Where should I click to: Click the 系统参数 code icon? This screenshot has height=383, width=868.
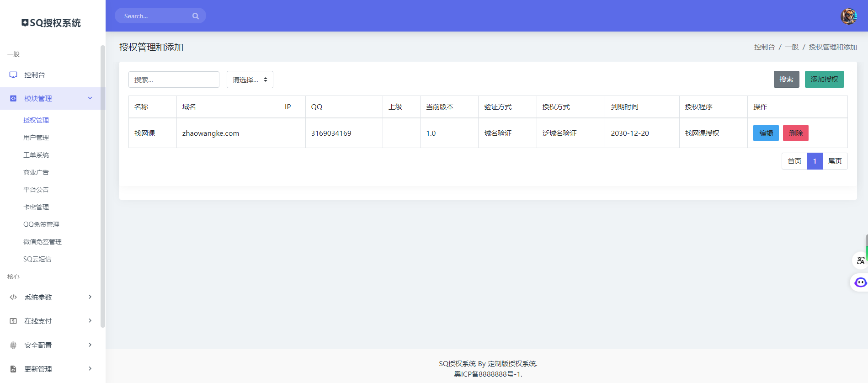click(13, 297)
